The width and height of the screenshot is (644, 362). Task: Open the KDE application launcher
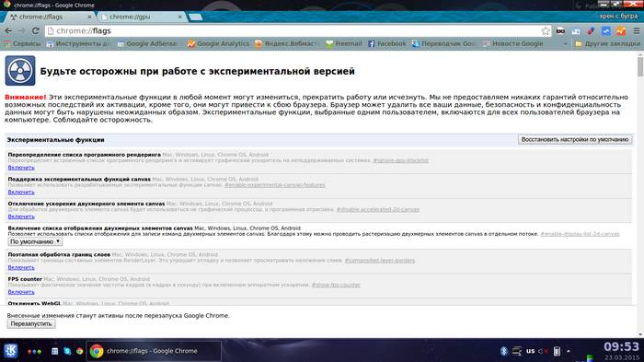click(11, 351)
